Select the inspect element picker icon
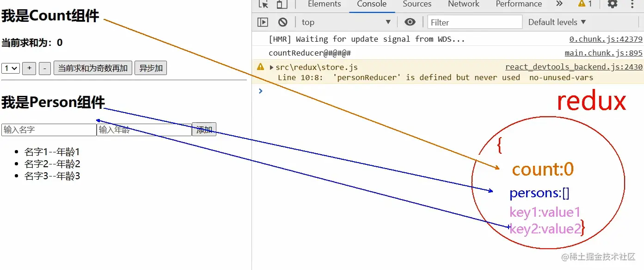Screen dimensions: 644x270 tap(264, 4)
